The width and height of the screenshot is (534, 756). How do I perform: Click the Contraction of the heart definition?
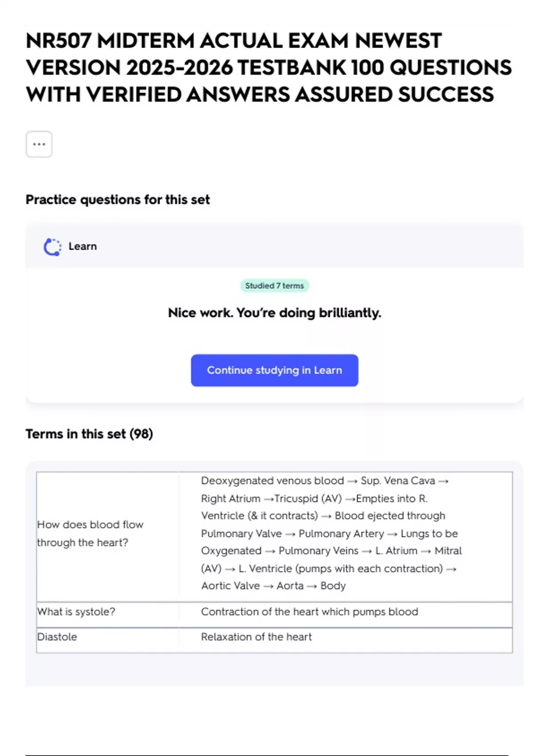(x=309, y=612)
